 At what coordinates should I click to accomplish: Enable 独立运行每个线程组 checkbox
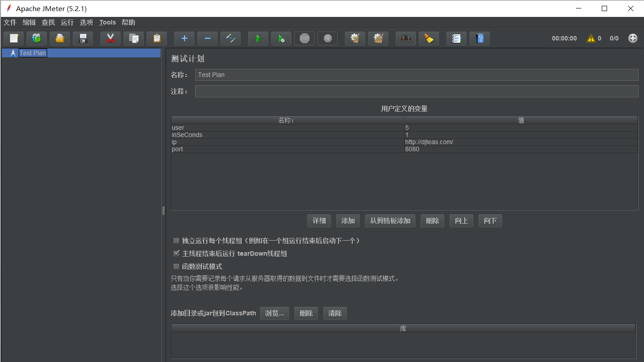[177, 241]
